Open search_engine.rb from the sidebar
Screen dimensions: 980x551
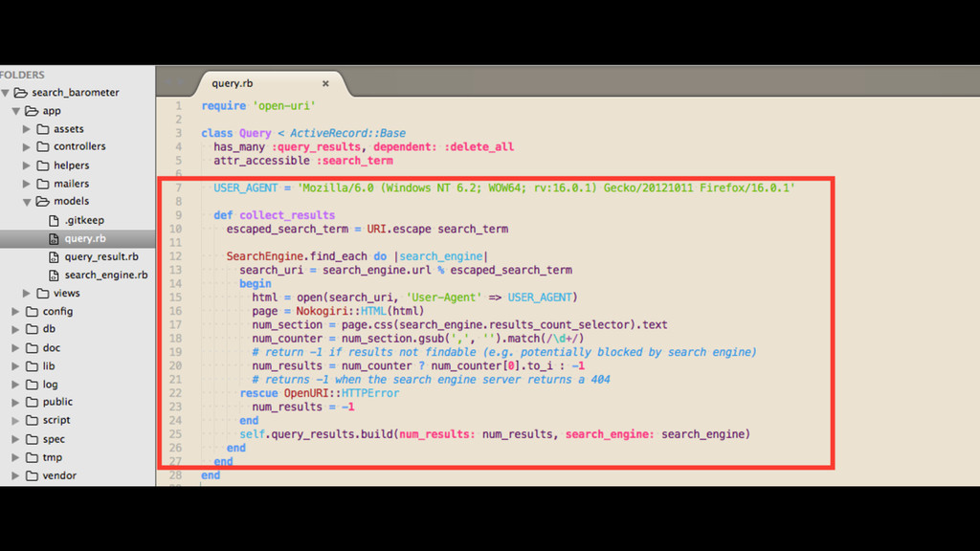pyautogui.click(x=106, y=275)
